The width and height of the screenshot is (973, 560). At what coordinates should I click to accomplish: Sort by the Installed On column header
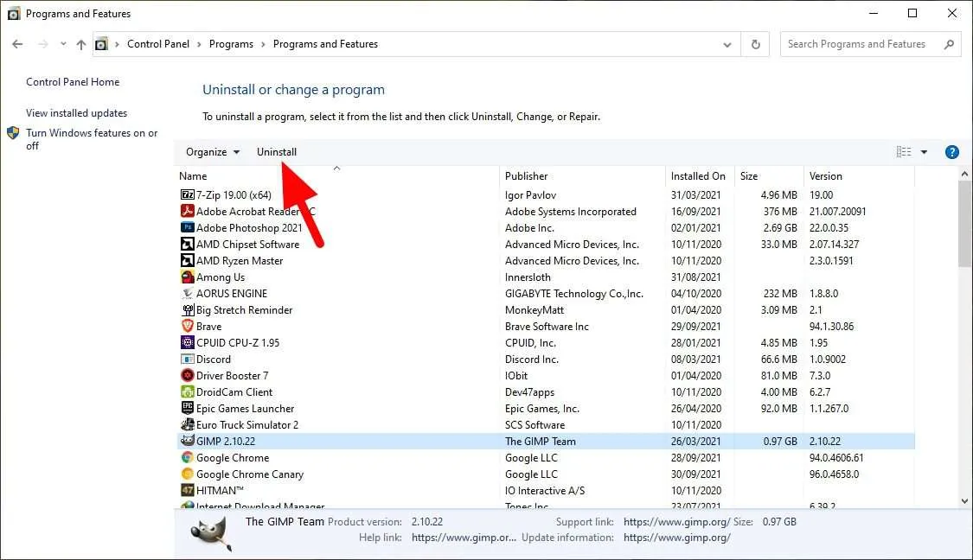click(700, 176)
